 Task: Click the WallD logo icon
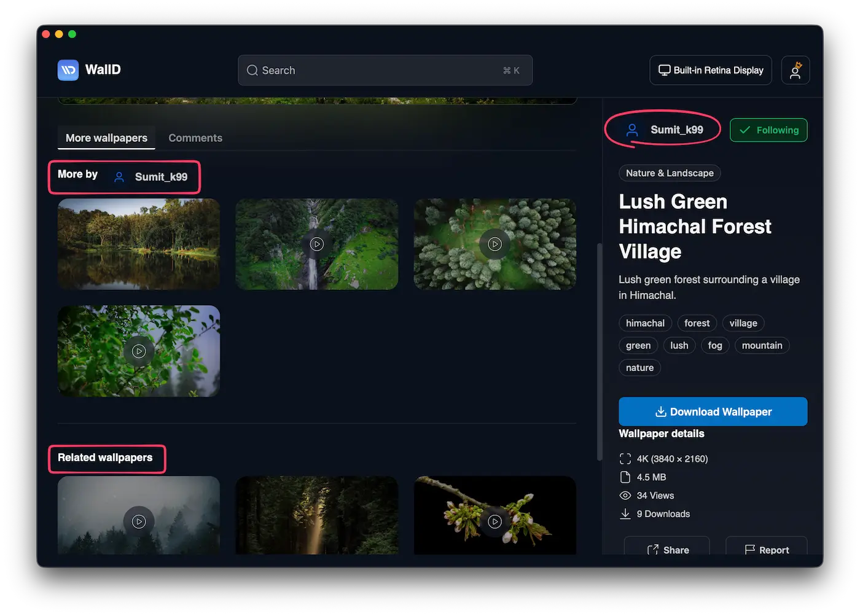tap(68, 70)
